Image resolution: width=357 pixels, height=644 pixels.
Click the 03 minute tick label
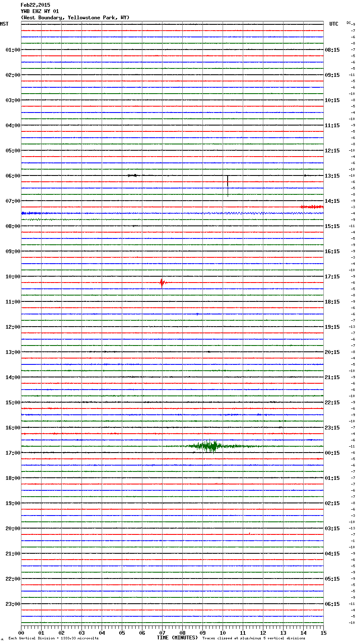[82, 633]
